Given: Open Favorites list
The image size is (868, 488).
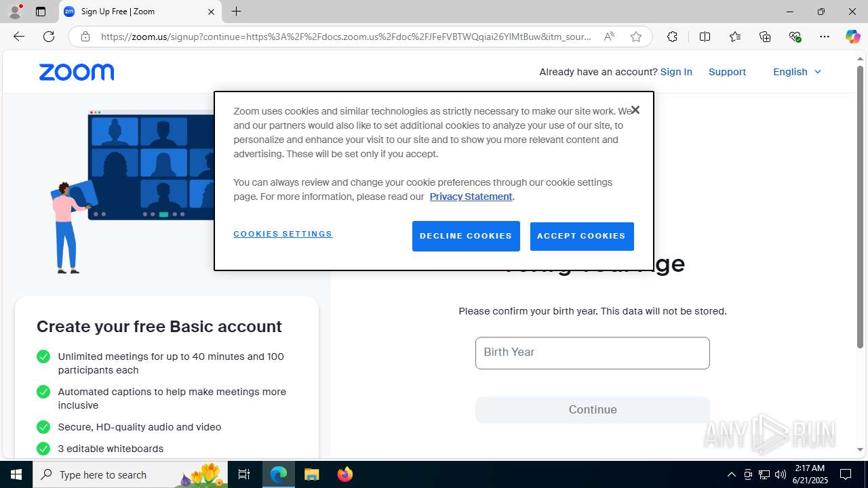Looking at the screenshot, I should point(735,37).
